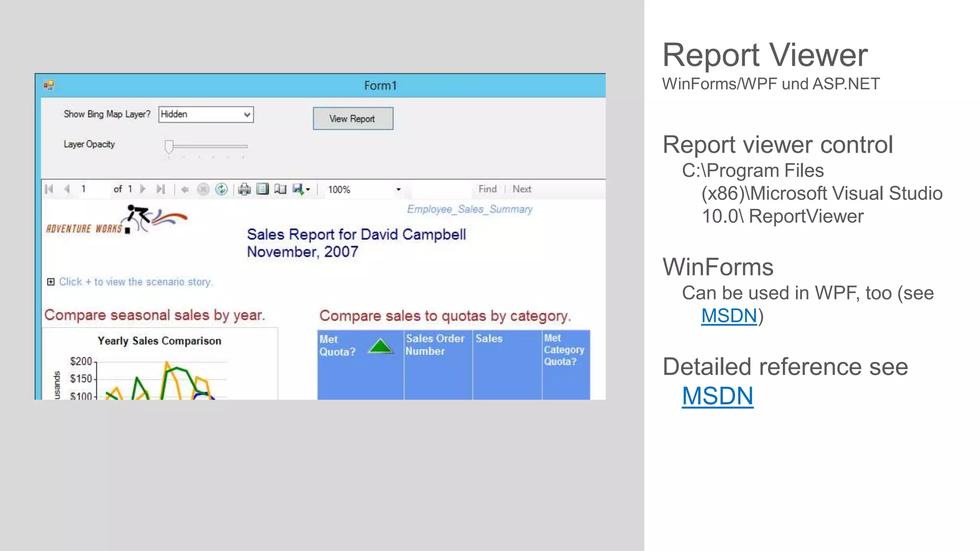Open page setup

(280, 189)
